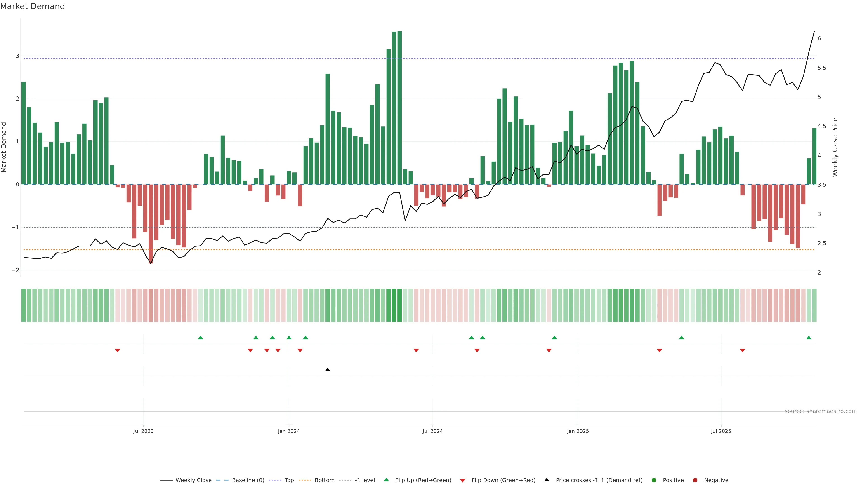Screen dimensions: 868x488
Task: Click the leftmost red Flip Down triangle
Action: click(x=118, y=351)
